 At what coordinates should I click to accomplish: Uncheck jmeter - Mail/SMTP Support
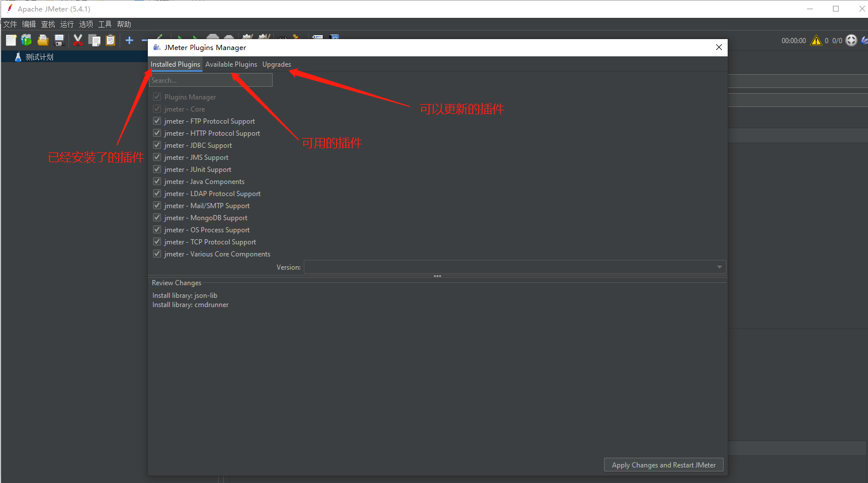[157, 205]
